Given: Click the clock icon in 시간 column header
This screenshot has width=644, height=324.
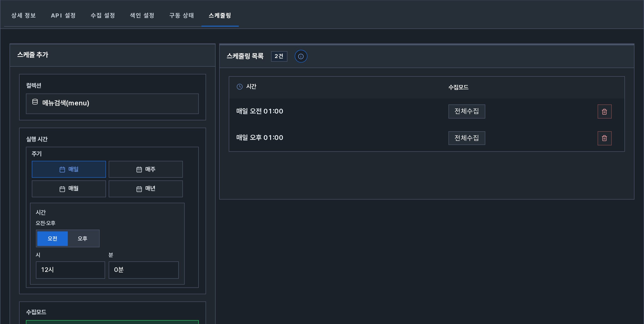Looking at the screenshot, I should coord(239,86).
